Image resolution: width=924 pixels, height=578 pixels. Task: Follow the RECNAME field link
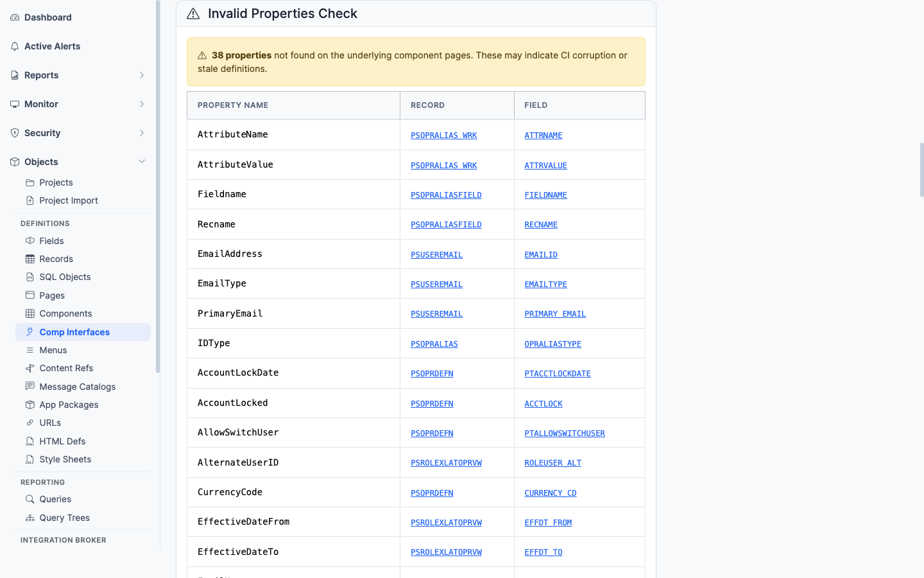coord(541,225)
